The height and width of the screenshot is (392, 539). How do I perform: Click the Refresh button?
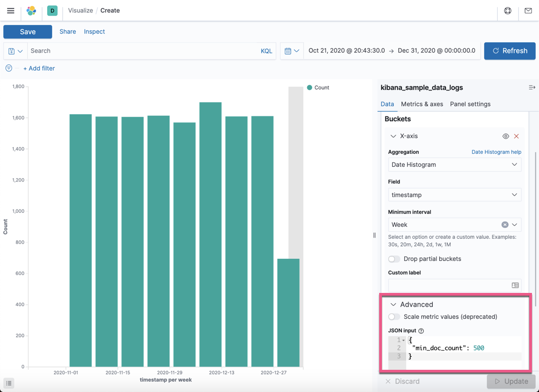coord(510,51)
